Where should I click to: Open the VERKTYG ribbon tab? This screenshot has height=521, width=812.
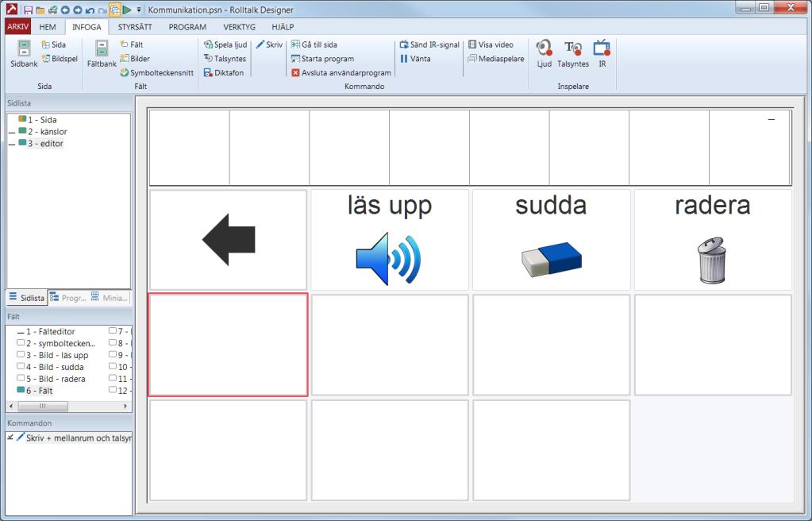[239, 27]
